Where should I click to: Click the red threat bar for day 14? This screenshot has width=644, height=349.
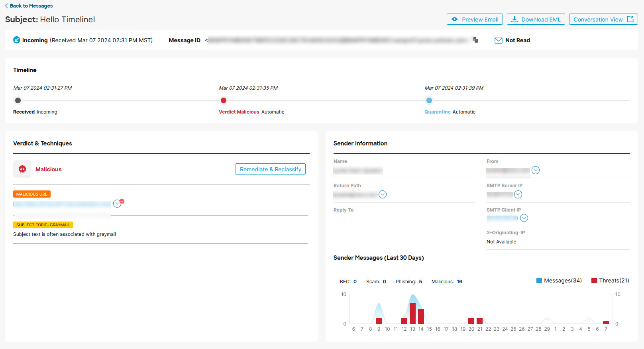coord(421,316)
